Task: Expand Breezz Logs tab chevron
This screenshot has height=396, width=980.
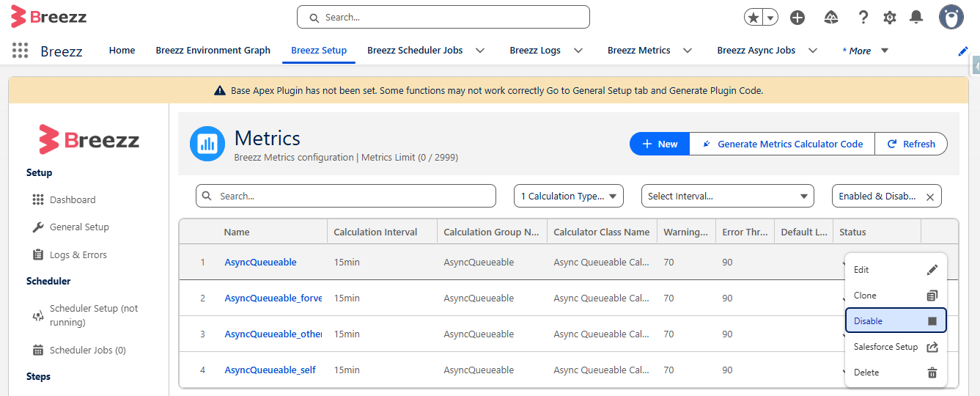Action: point(578,51)
